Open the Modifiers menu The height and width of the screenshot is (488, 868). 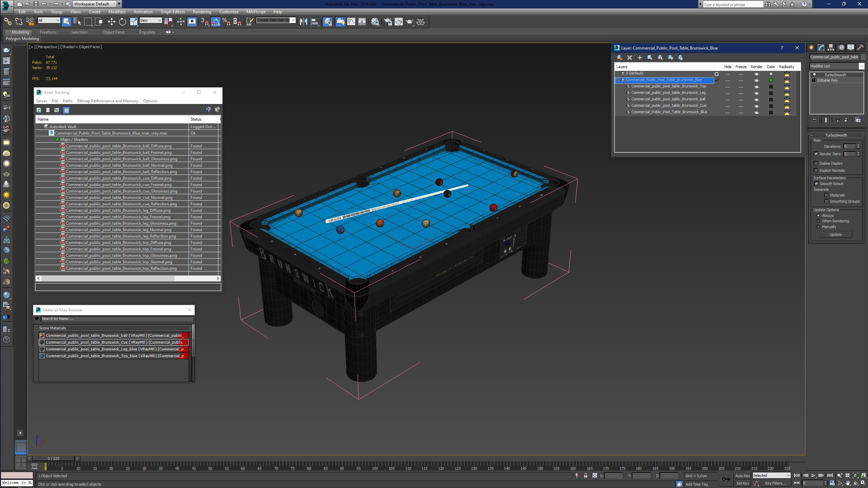pyautogui.click(x=117, y=12)
